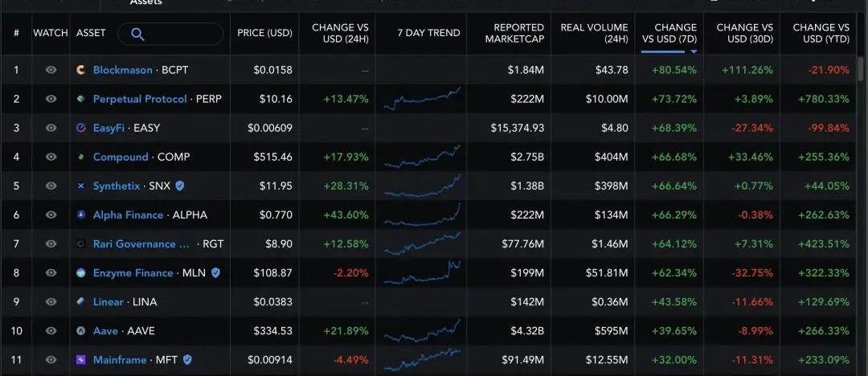Open the Synthetix asset link
This screenshot has width=868, height=376.
click(x=117, y=186)
